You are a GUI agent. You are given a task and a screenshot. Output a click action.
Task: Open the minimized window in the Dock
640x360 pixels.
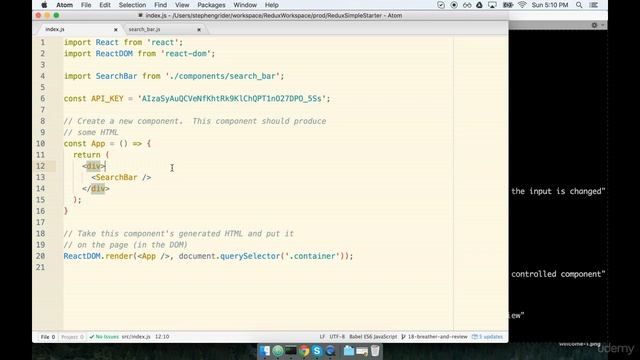[362, 351]
